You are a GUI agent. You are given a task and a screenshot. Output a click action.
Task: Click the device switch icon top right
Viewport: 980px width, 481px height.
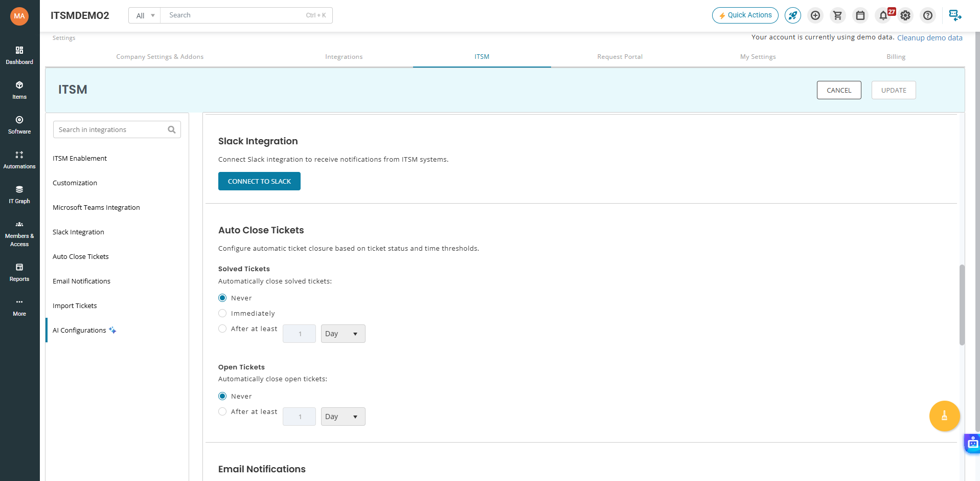click(955, 15)
